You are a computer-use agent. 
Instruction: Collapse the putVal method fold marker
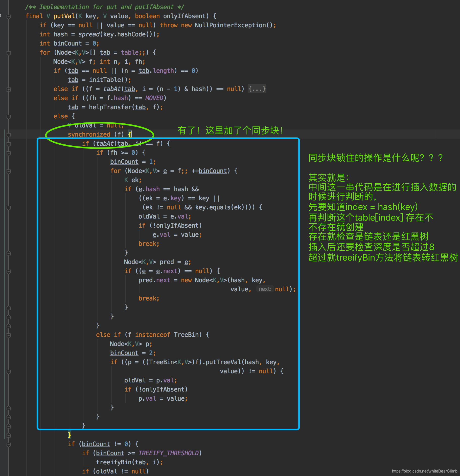tap(9, 16)
